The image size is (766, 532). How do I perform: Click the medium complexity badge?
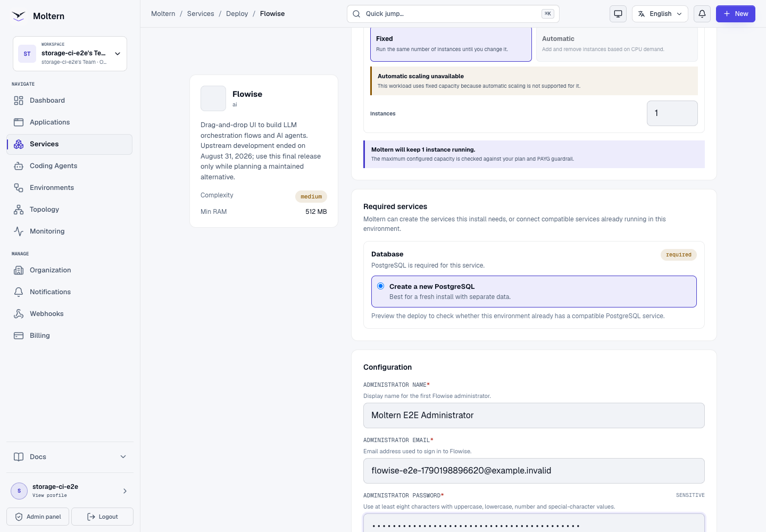point(311,197)
